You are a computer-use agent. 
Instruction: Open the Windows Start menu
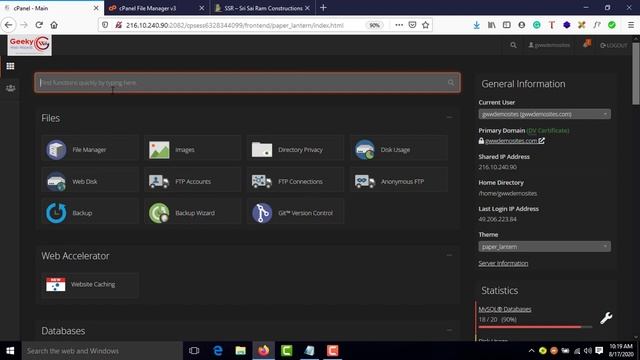coord(10,351)
